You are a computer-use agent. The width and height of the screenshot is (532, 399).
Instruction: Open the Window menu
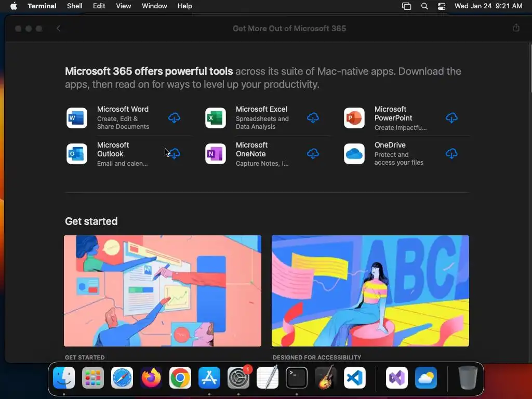pyautogui.click(x=154, y=6)
